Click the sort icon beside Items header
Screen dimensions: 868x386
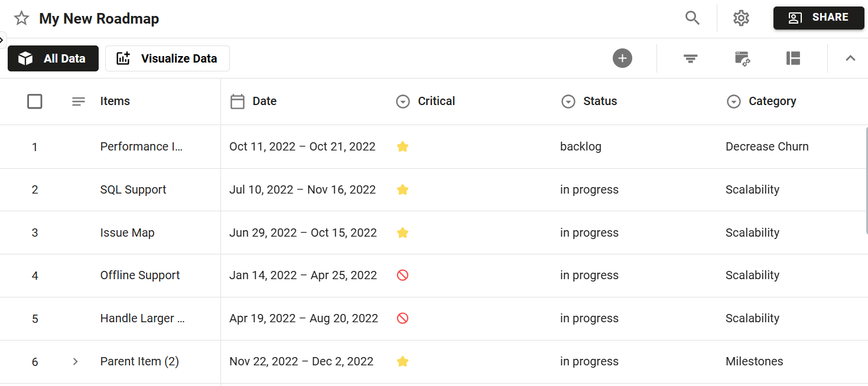click(x=78, y=101)
